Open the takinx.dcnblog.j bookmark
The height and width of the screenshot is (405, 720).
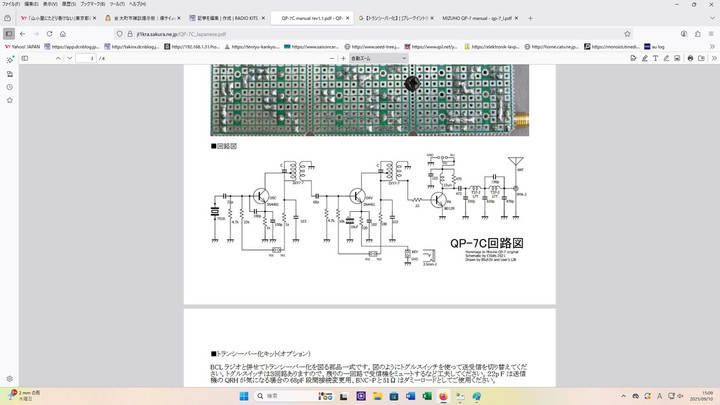pos(132,47)
